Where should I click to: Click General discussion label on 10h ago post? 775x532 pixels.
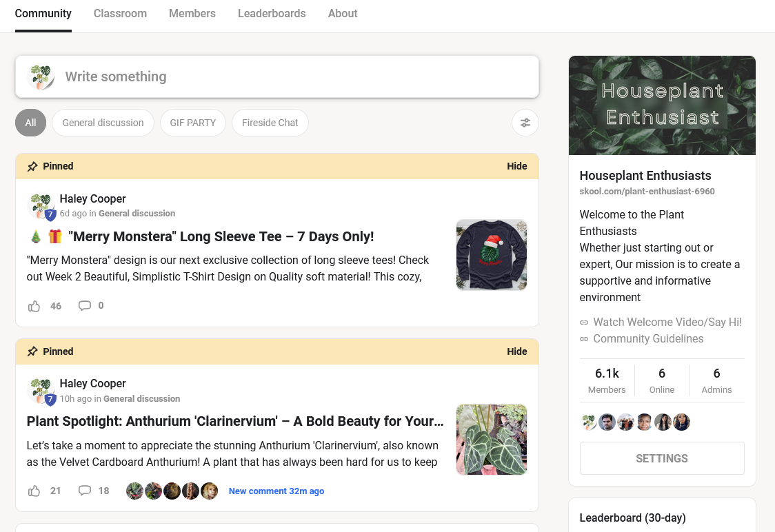(x=142, y=398)
